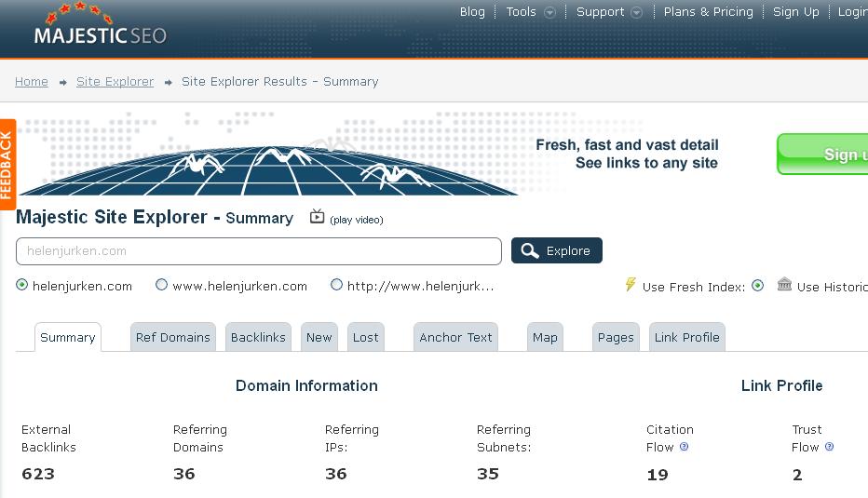Click the Fresh Index lightning icon
868x498 pixels.
click(x=631, y=285)
